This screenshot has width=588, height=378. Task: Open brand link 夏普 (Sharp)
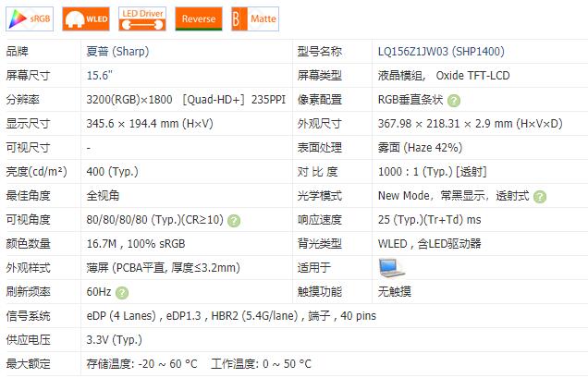point(117,52)
